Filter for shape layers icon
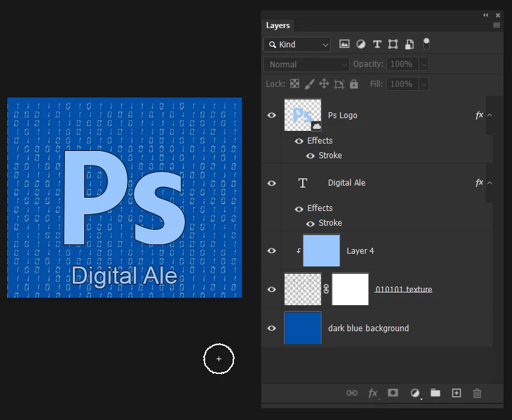The width and height of the screenshot is (512, 420). (x=393, y=44)
